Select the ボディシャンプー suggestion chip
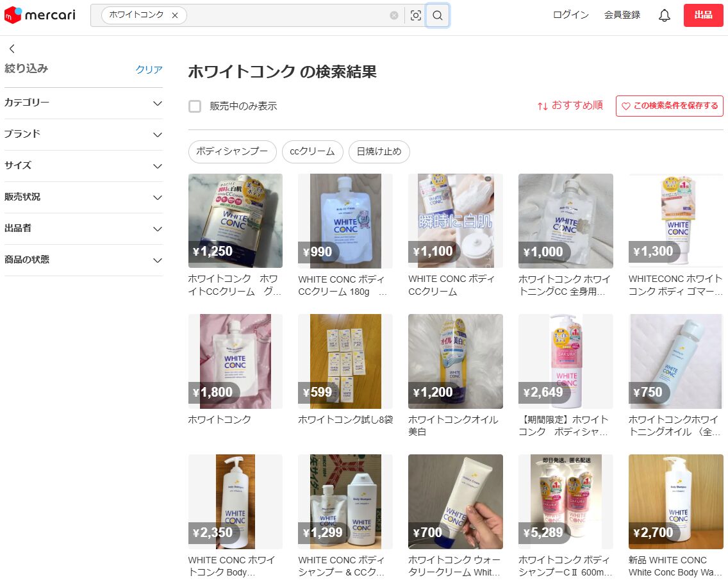Screen dimensions: 728x587 click(x=232, y=151)
